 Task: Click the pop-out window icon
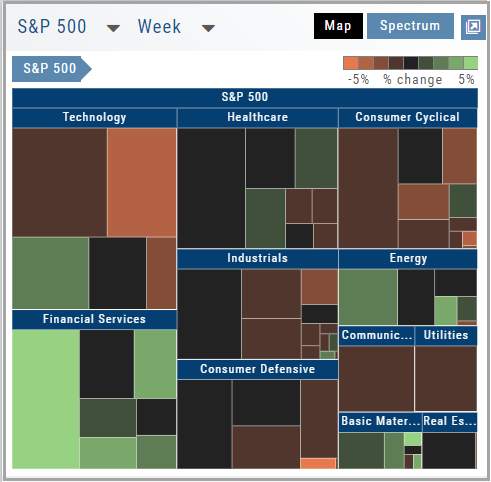point(473,27)
